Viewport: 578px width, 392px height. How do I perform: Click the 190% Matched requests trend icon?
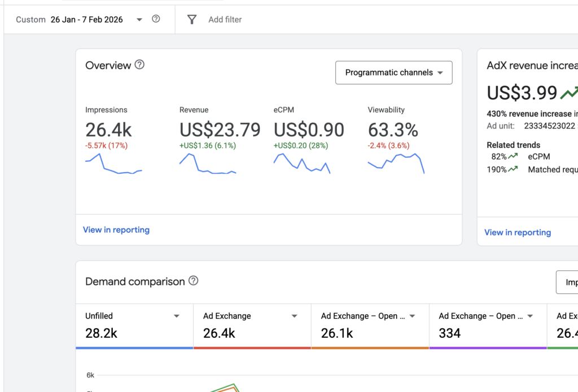click(513, 169)
